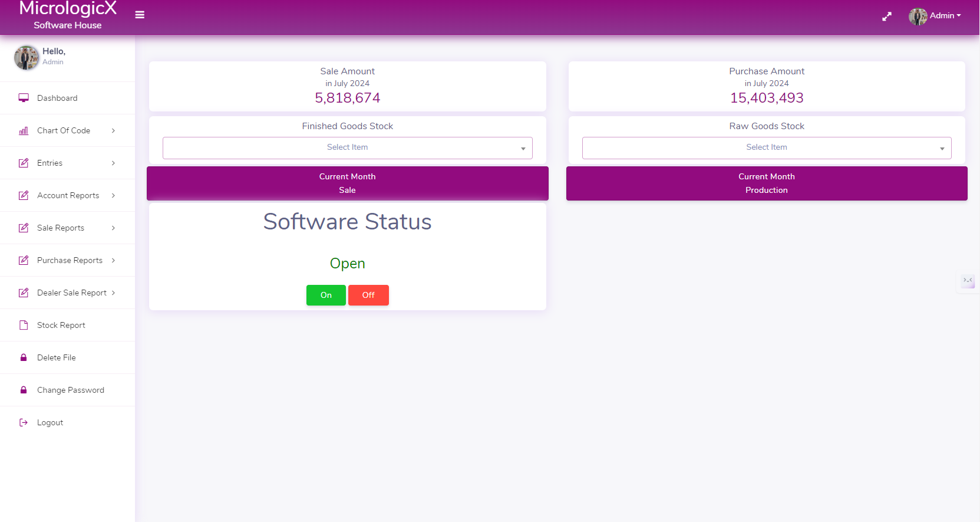Viewport: 980px width, 522px height.
Task: Click the Dashboard monitor icon
Action: coord(24,98)
